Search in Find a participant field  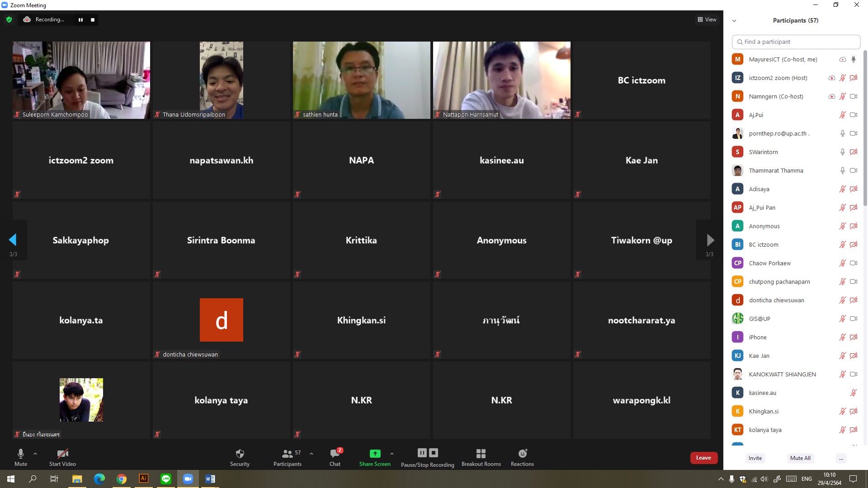click(796, 42)
